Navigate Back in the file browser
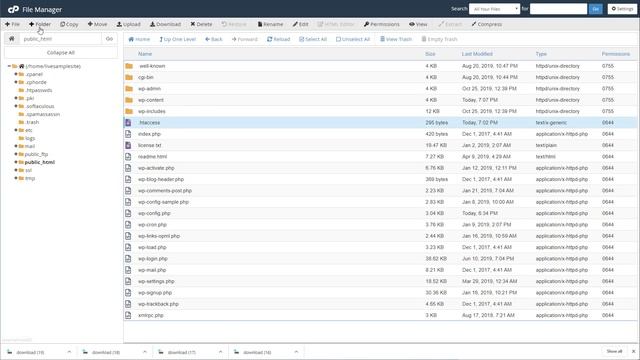 click(214, 39)
